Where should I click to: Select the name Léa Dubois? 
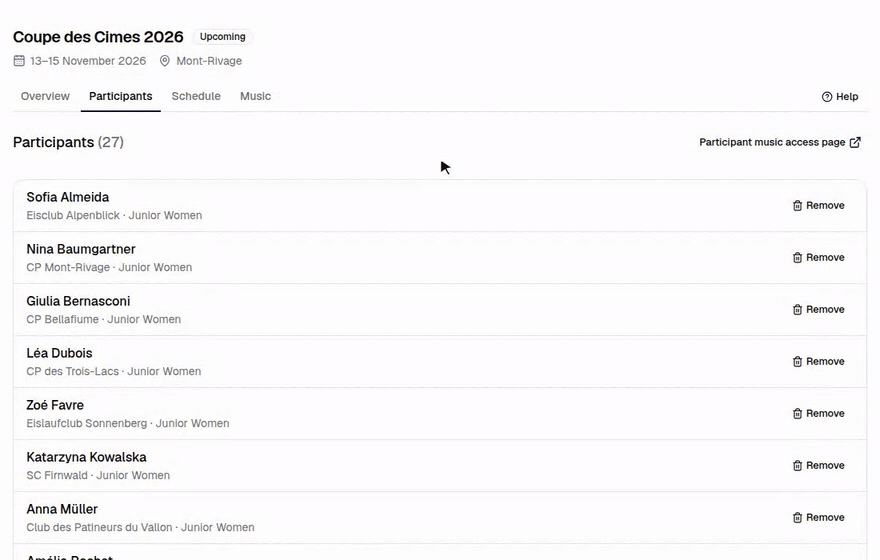pos(59,353)
